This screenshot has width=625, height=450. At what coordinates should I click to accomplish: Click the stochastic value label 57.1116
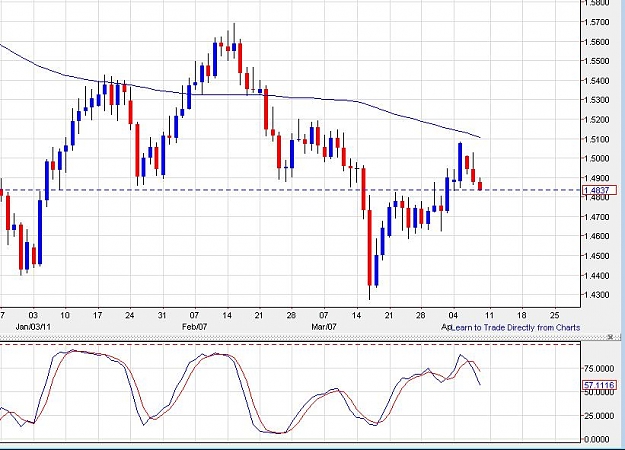click(599, 385)
